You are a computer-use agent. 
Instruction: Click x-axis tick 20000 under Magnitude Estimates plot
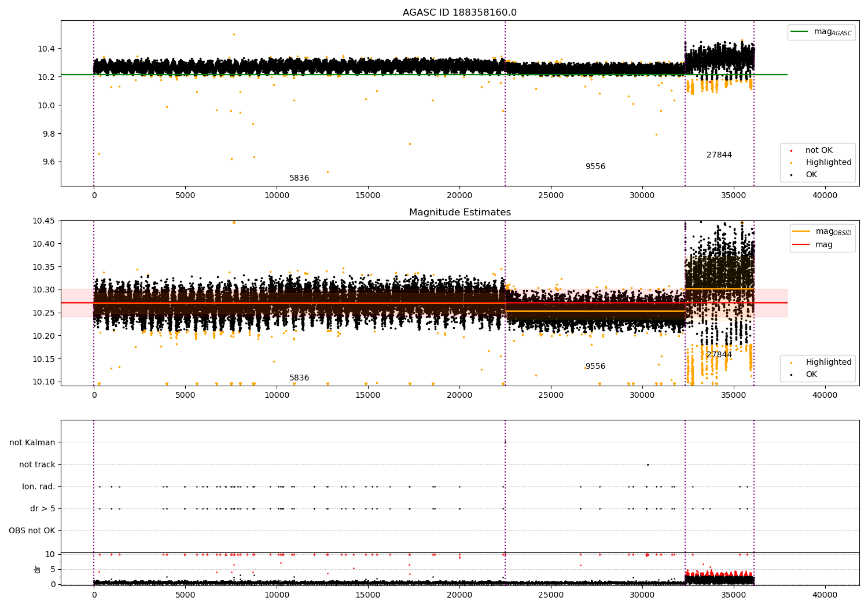[459, 395]
